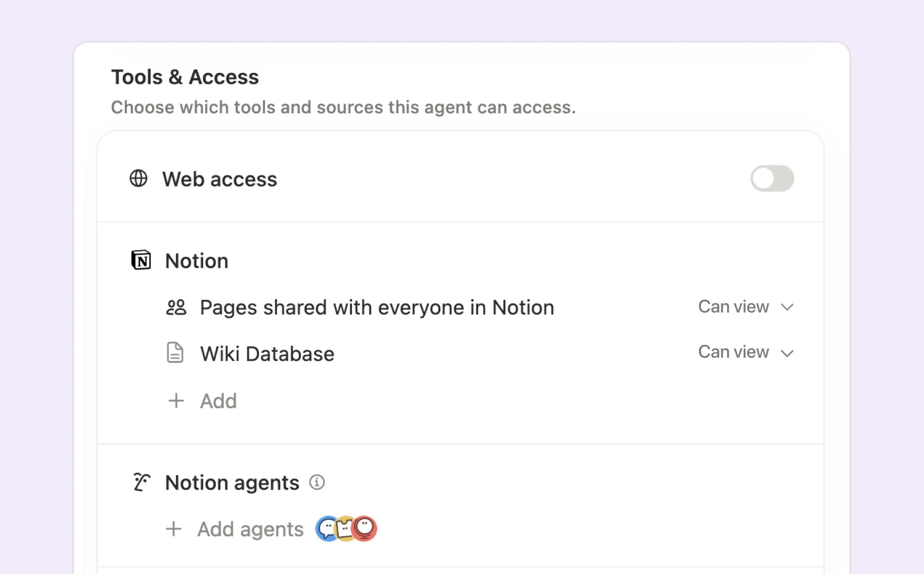The image size is (924, 574).
Task: Click the Notion agents heading
Action: (x=232, y=483)
